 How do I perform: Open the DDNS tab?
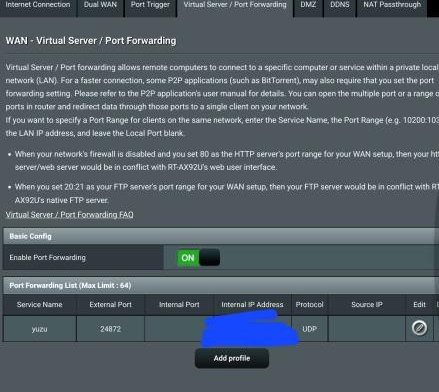click(x=340, y=7)
